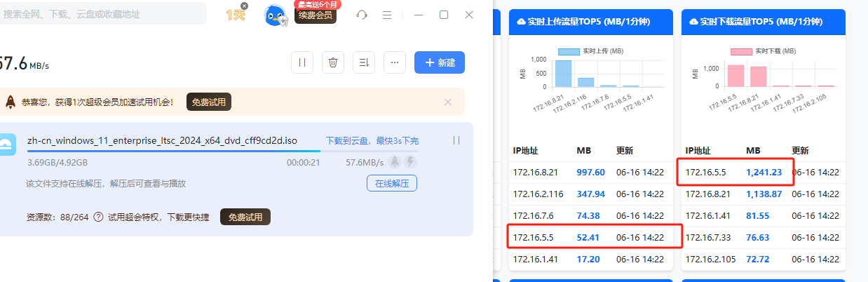The height and width of the screenshot is (282, 868).
Task: Click the trash delete icon
Action: pyautogui.click(x=333, y=62)
